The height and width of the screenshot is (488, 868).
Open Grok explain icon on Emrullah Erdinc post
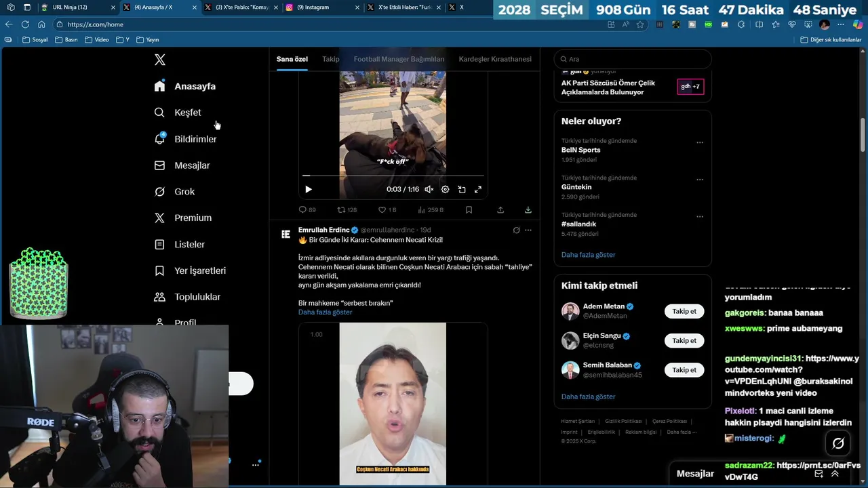516,230
